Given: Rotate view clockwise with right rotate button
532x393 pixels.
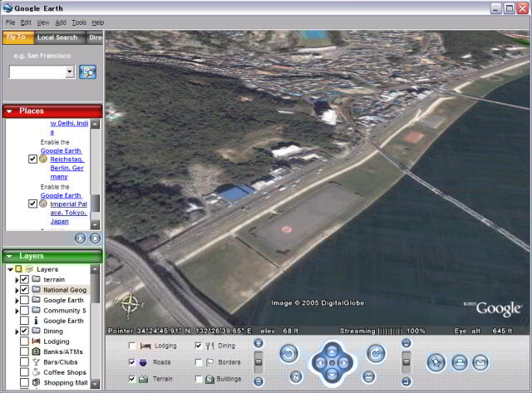Looking at the screenshot, I should (375, 355).
